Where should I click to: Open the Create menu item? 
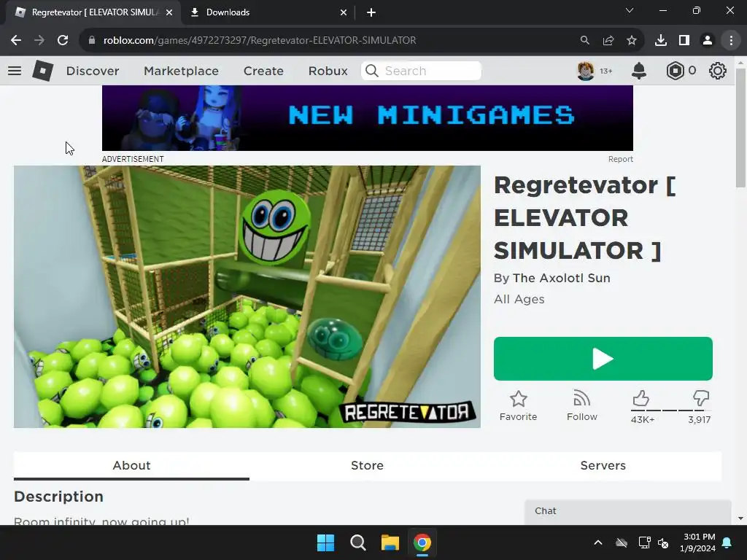pos(263,71)
